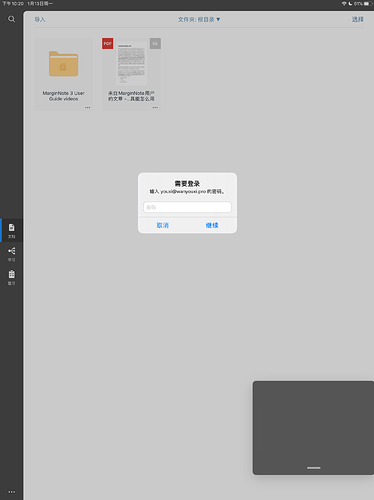Image resolution: width=374 pixels, height=500 pixels.
Task: Click 需要登录 dialog title
Action: point(187,183)
